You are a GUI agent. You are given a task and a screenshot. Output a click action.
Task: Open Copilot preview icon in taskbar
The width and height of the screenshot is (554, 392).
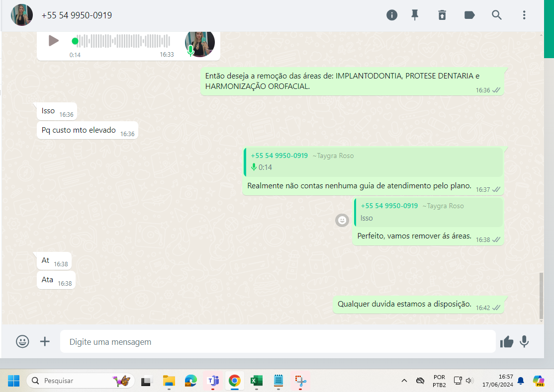(x=539, y=381)
